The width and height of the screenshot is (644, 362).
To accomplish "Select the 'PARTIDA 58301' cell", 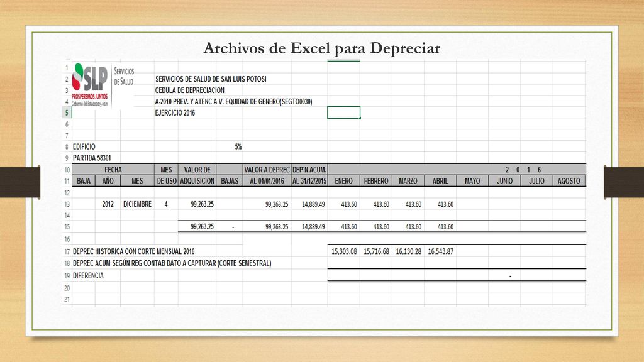I will [x=92, y=158].
